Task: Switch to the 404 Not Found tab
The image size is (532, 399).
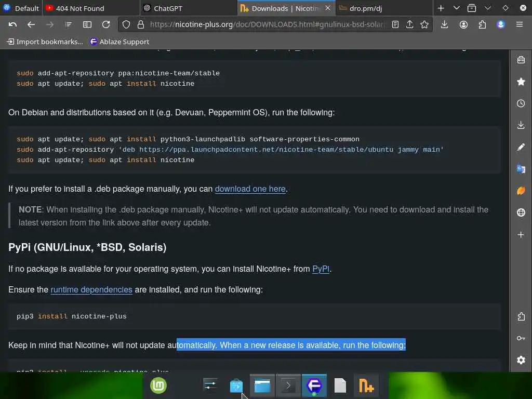Action: 90,8
